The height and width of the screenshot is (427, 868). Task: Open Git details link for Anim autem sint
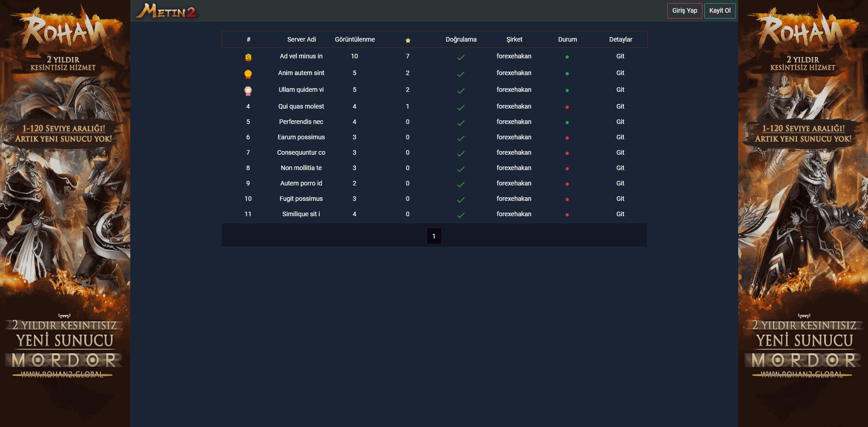click(x=620, y=73)
